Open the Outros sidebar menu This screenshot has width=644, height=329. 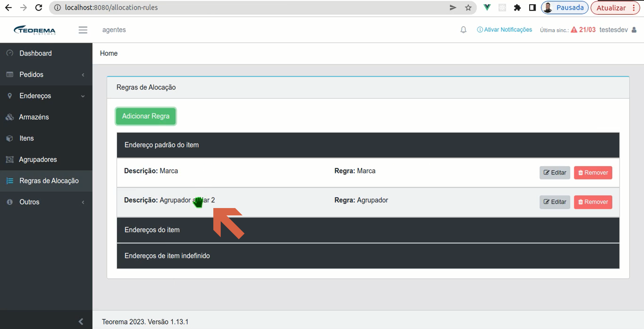point(46,202)
